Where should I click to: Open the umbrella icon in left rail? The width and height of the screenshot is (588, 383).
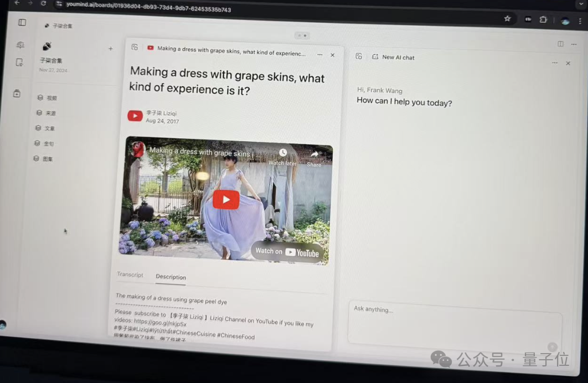pos(20,45)
